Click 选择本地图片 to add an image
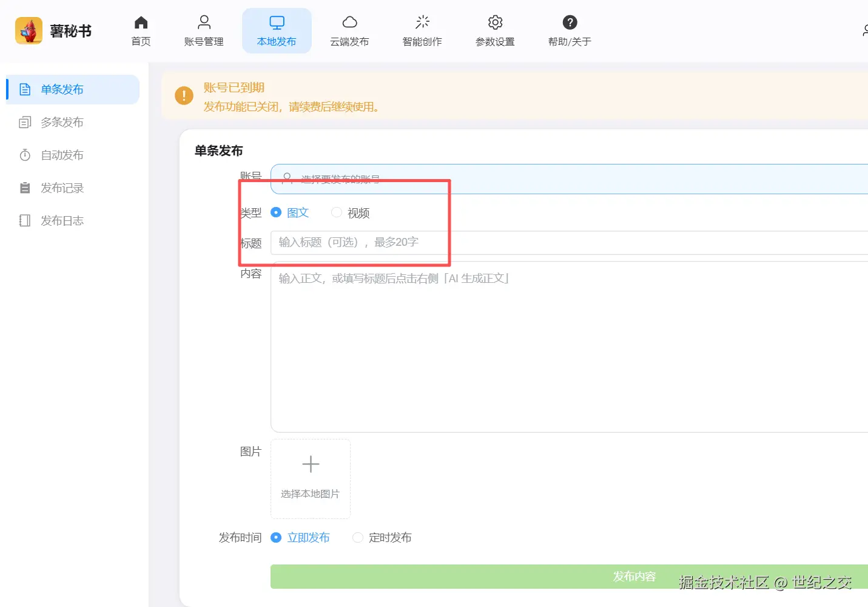 coord(310,479)
